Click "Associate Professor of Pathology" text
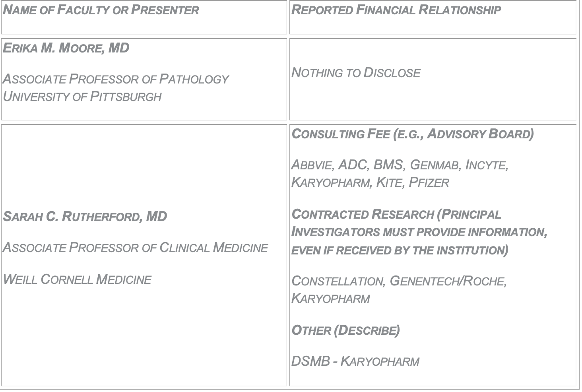 tap(115, 79)
